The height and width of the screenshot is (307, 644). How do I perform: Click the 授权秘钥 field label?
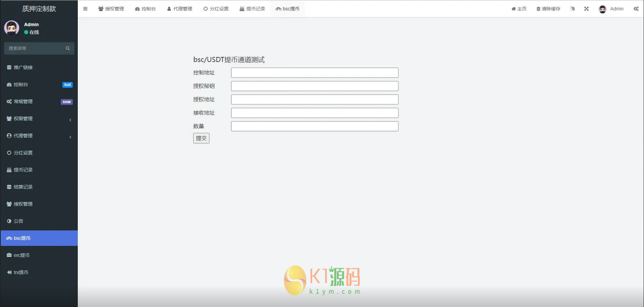204,86
